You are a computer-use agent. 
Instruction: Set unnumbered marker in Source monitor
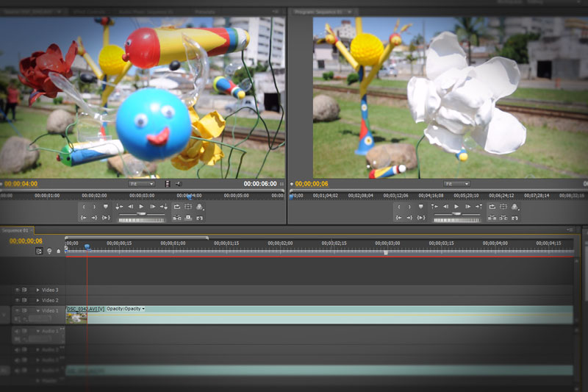106,207
